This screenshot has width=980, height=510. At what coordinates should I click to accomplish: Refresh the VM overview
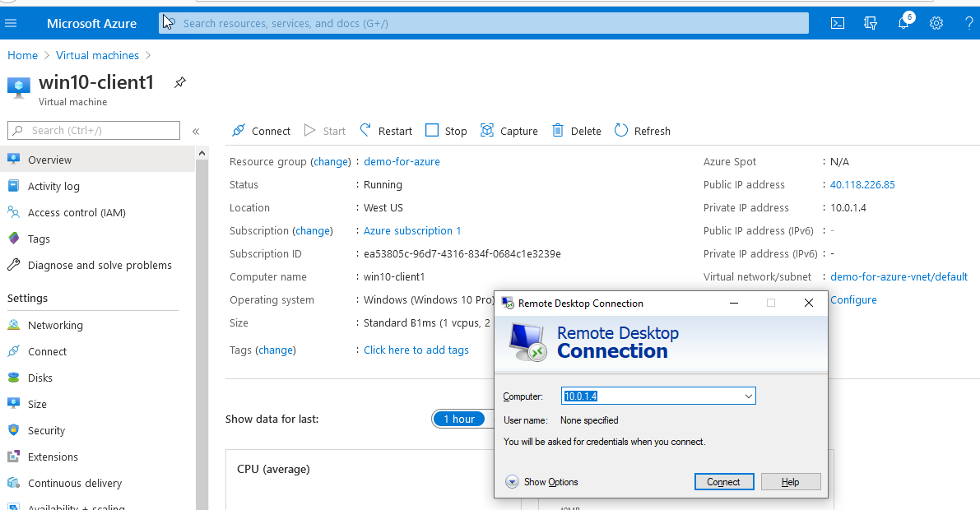642,131
